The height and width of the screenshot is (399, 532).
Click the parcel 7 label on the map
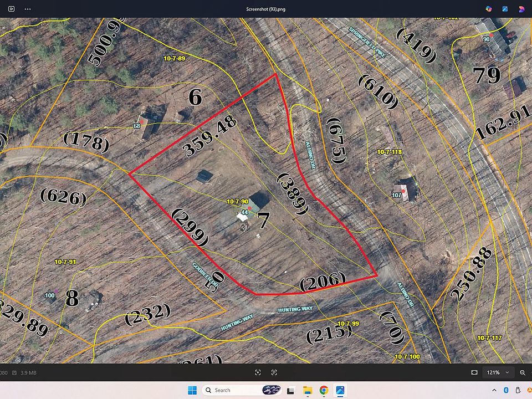click(x=263, y=220)
